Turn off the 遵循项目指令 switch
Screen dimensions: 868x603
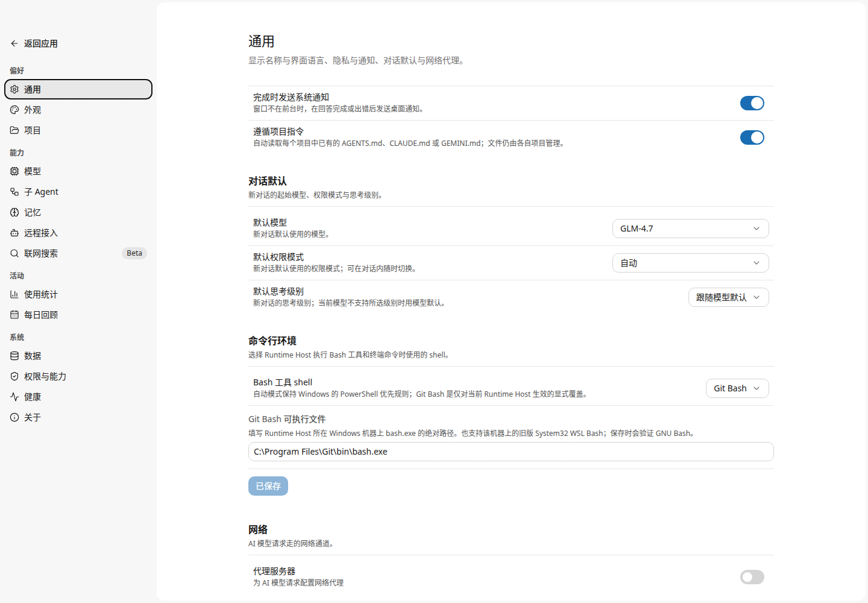click(x=752, y=137)
